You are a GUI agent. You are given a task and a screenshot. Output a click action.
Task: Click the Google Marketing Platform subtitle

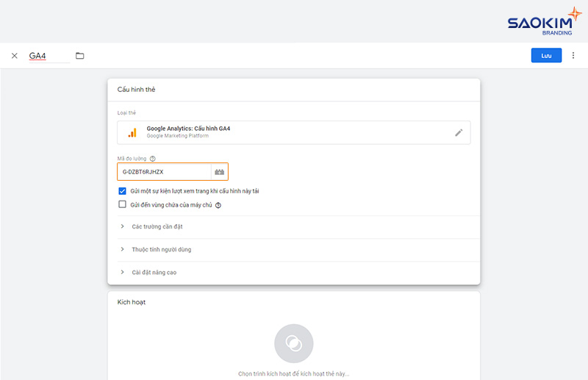(177, 136)
